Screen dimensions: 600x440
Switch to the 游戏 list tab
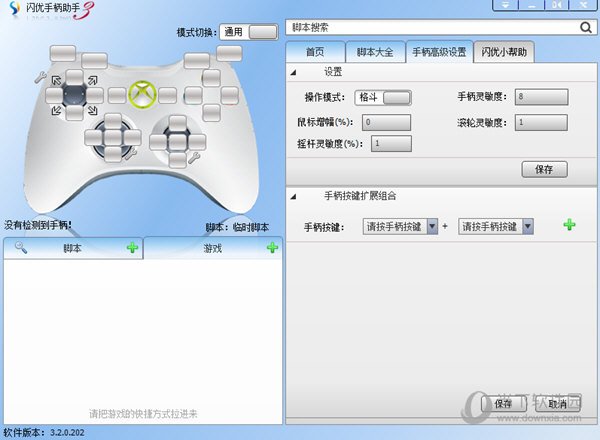click(x=213, y=248)
